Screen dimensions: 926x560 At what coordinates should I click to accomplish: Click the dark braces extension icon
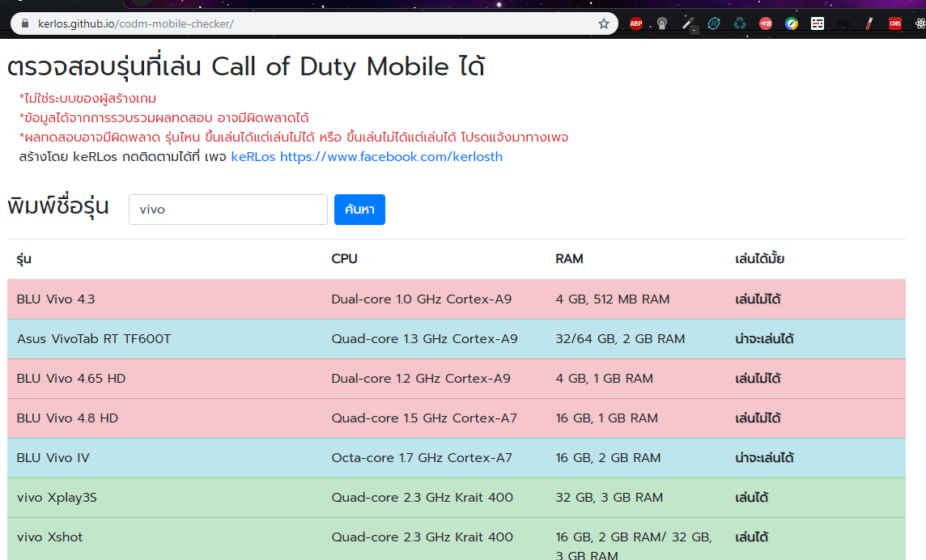pos(843,23)
